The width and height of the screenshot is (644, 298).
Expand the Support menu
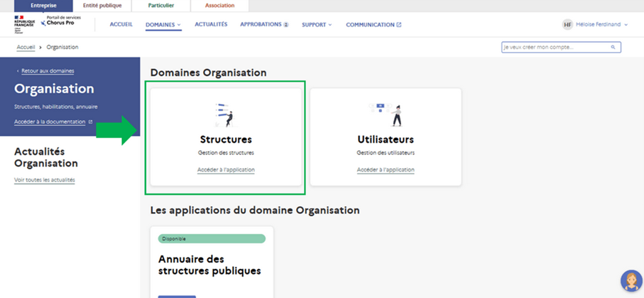[317, 25]
